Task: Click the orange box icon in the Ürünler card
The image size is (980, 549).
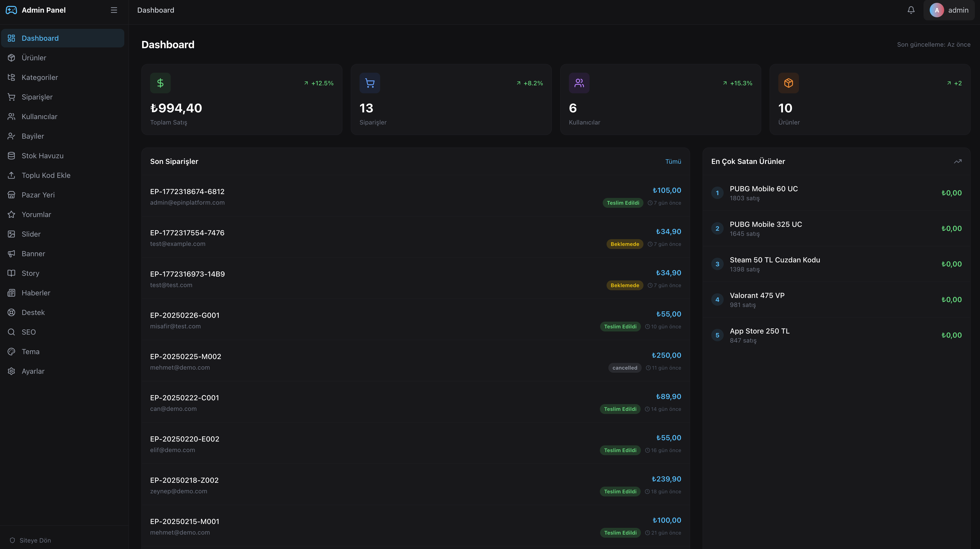Action: [x=788, y=83]
